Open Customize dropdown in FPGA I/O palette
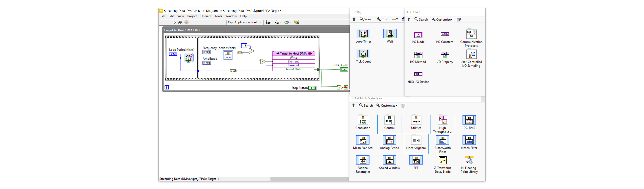 (x=442, y=19)
